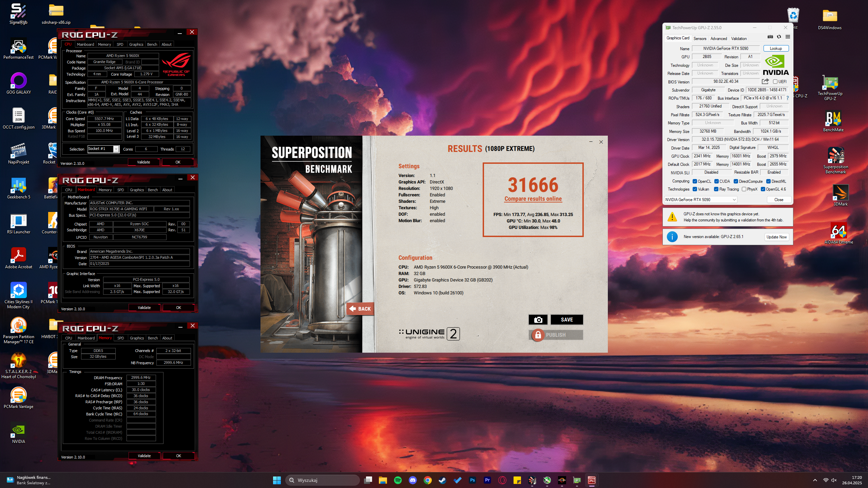Click the Close button in GPU-Z
The image size is (868, 488).
(779, 200)
